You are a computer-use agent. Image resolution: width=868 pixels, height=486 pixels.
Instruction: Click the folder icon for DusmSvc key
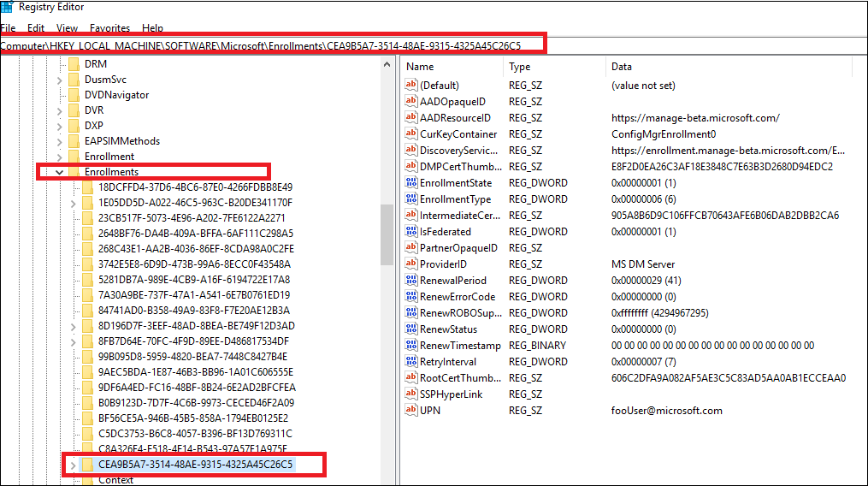(73, 80)
